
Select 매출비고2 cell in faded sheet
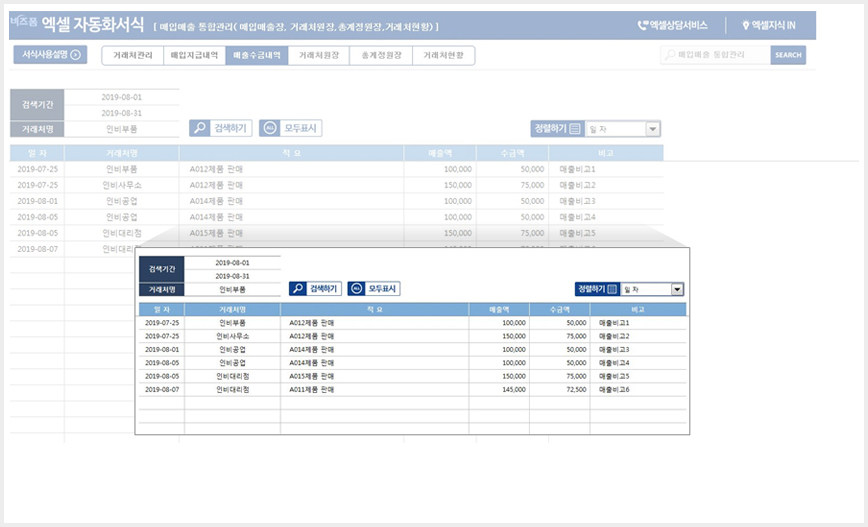pyautogui.click(x=606, y=185)
